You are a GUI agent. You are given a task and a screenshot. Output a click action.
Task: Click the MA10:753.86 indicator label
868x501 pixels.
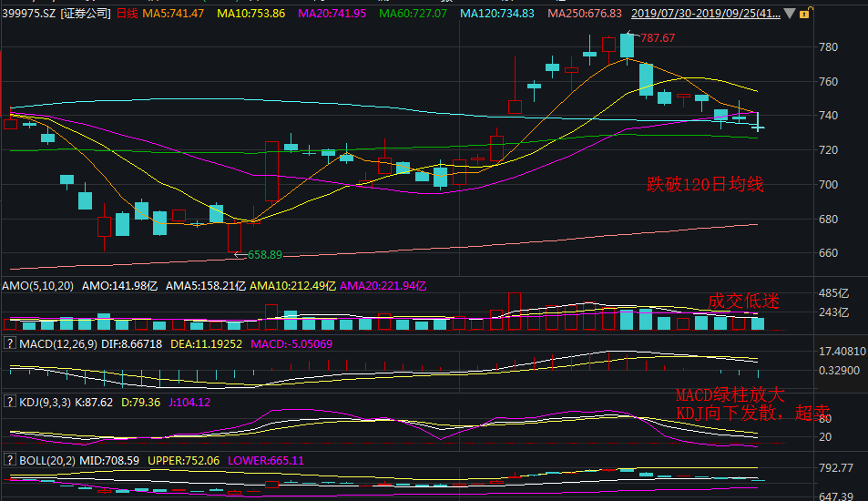click(250, 14)
